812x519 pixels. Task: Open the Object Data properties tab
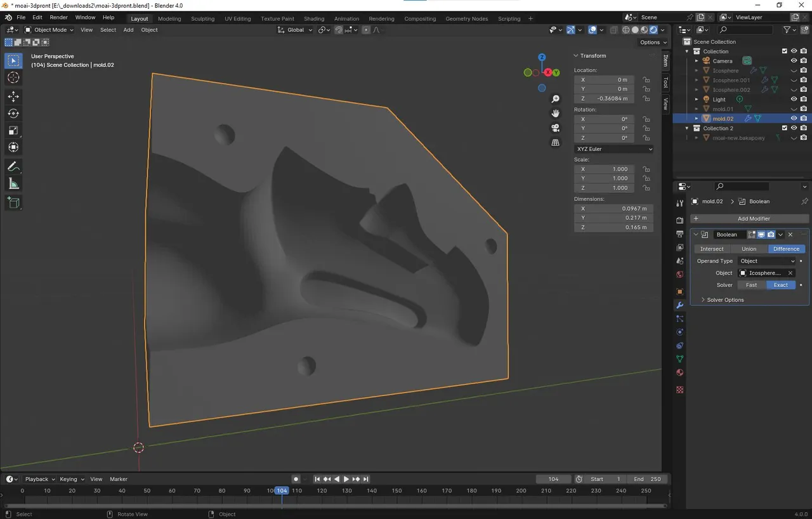(680, 359)
